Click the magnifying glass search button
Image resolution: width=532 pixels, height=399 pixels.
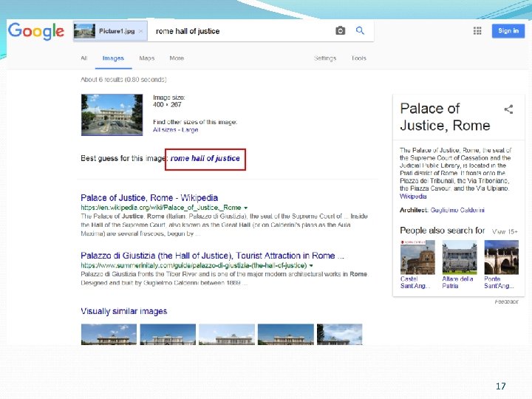pyautogui.click(x=360, y=31)
